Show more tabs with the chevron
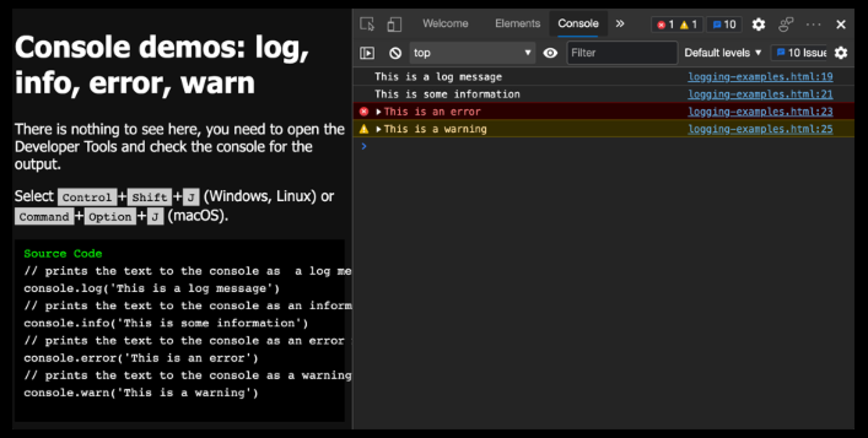Viewport: 868px width, 438px height. pos(620,23)
